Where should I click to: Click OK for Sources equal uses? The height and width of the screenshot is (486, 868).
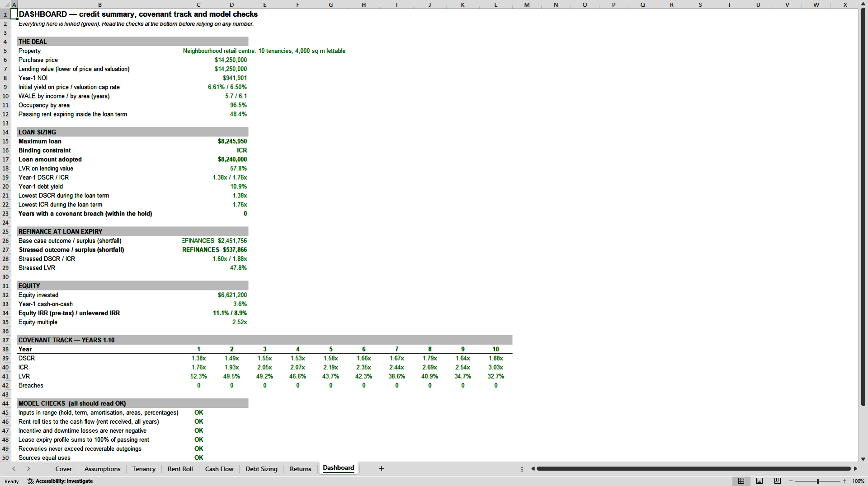[x=198, y=458]
